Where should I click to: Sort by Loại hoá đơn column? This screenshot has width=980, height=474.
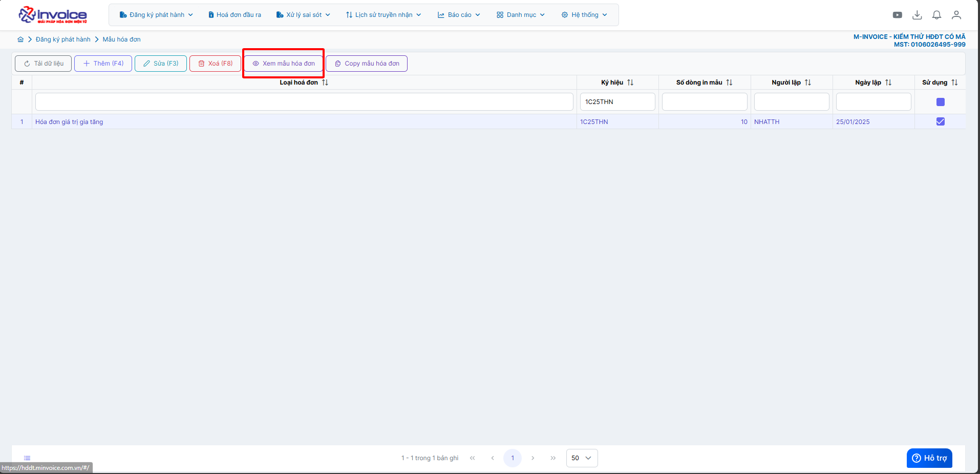(x=325, y=83)
